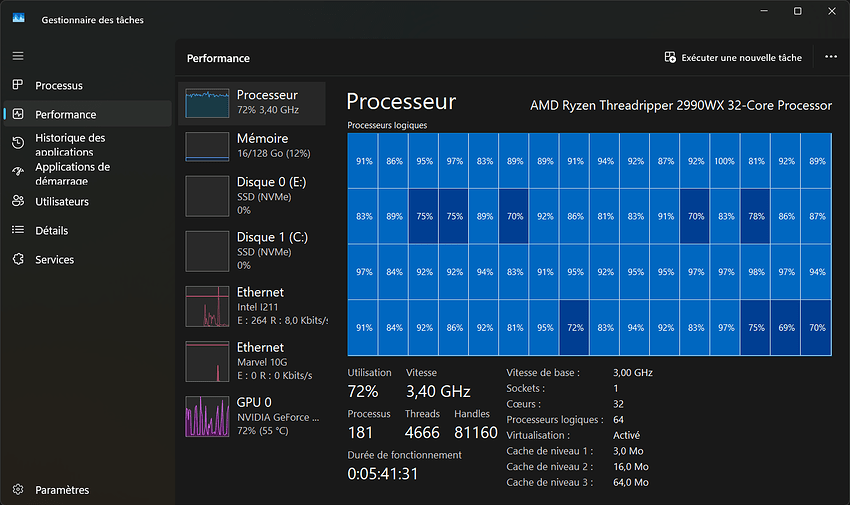Open the three-dots more options menu

click(x=830, y=57)
